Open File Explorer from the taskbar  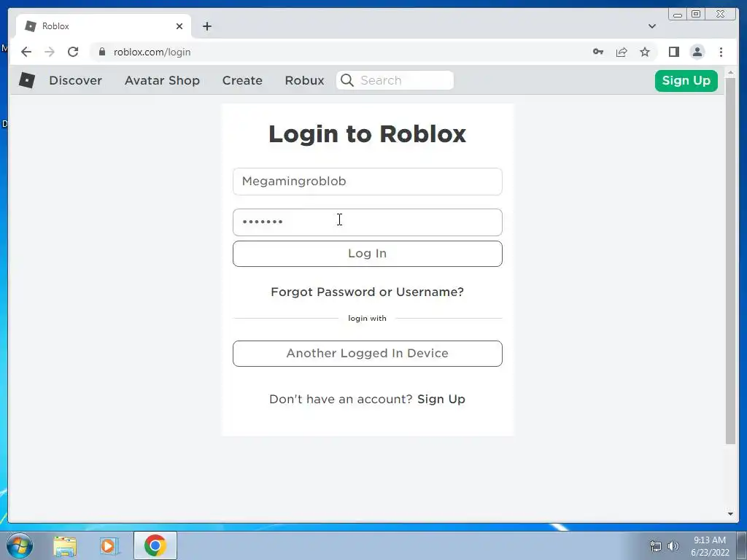coord(65,545)
